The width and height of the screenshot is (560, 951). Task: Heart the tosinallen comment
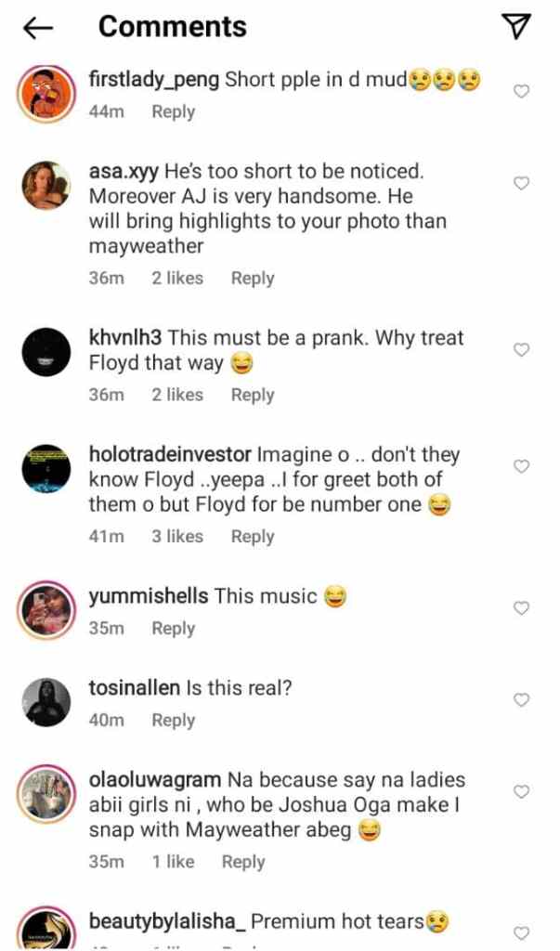521,699
